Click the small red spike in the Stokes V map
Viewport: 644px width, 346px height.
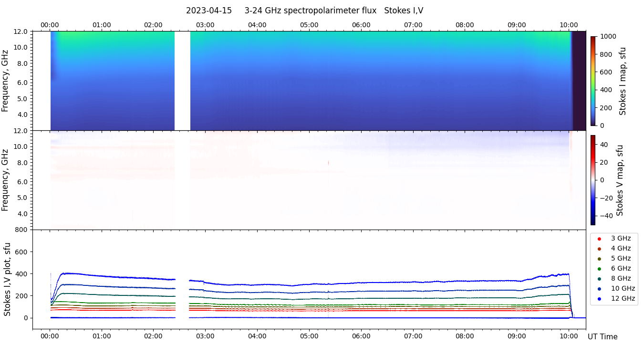click(328, 163)
